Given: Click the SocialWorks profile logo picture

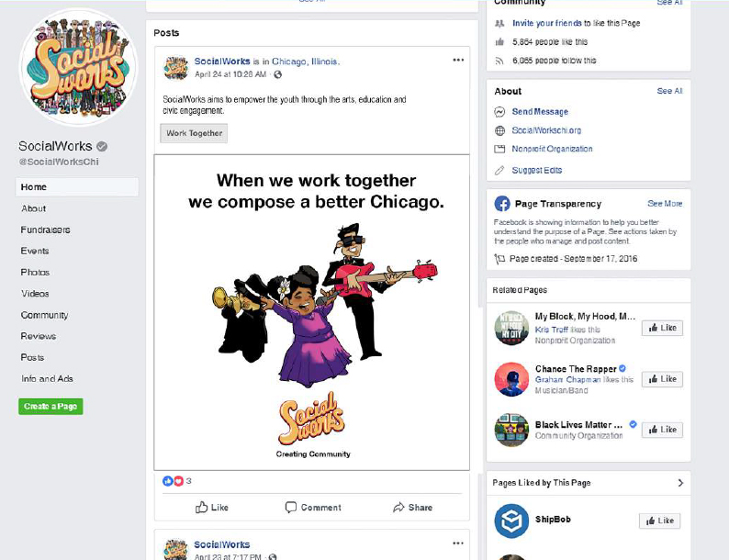Looking at the screenshot, I should (x=77, y=68).
